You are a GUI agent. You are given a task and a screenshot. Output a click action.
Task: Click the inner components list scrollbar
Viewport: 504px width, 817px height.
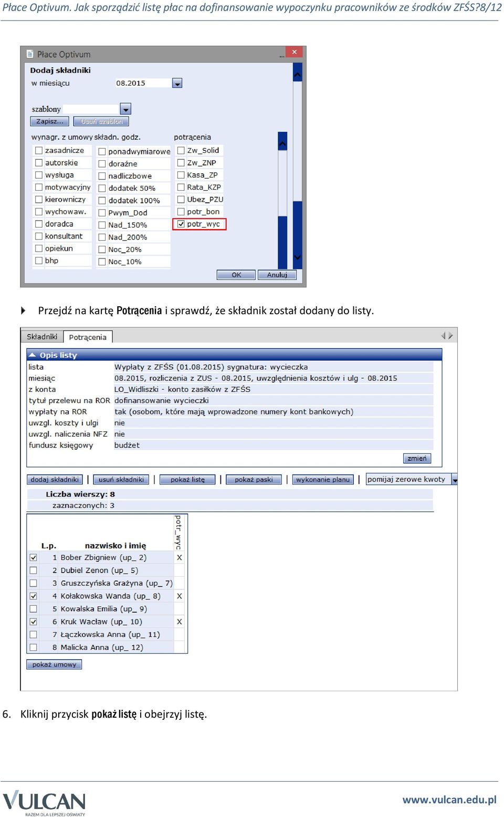282,200
